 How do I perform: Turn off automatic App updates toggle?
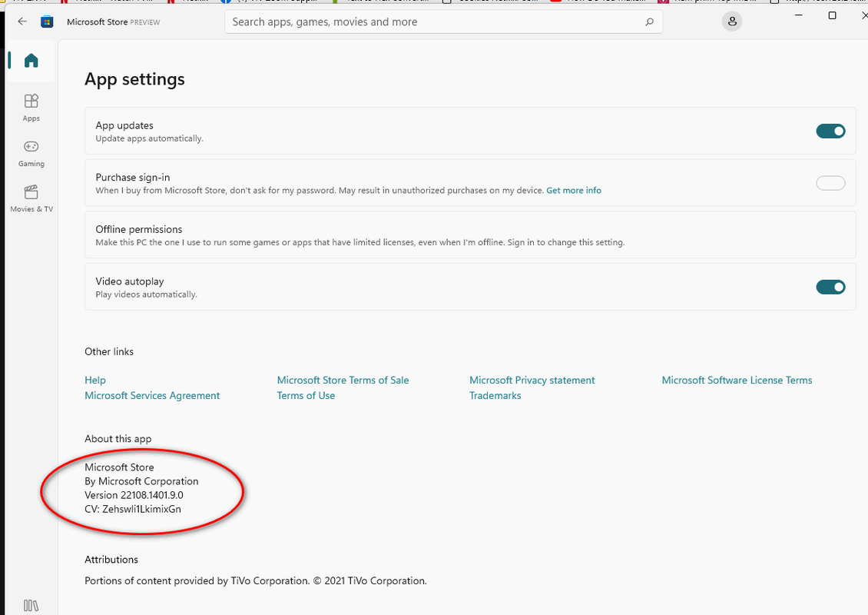[830, 131]
